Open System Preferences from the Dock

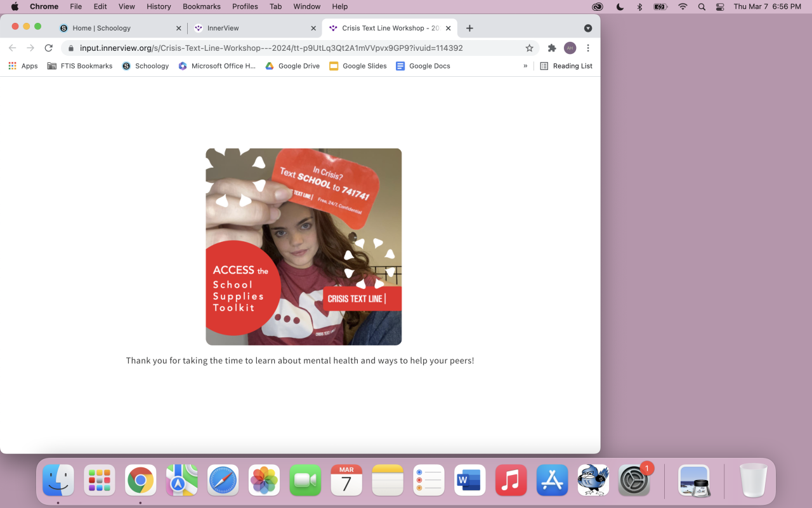634,480
